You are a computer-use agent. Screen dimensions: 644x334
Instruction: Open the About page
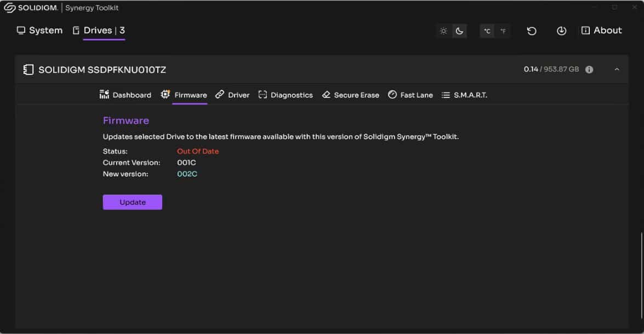click(602, 30)
